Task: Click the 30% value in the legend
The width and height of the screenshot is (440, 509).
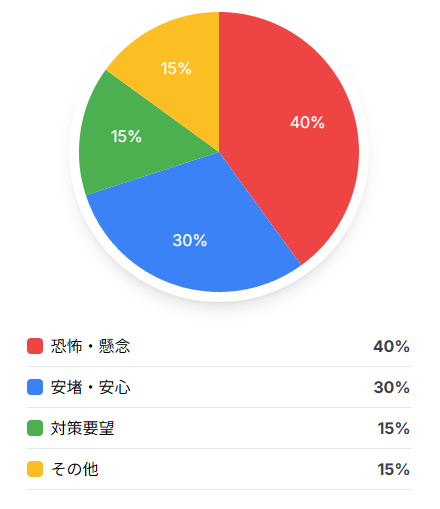Action: [x=392, y=387]
